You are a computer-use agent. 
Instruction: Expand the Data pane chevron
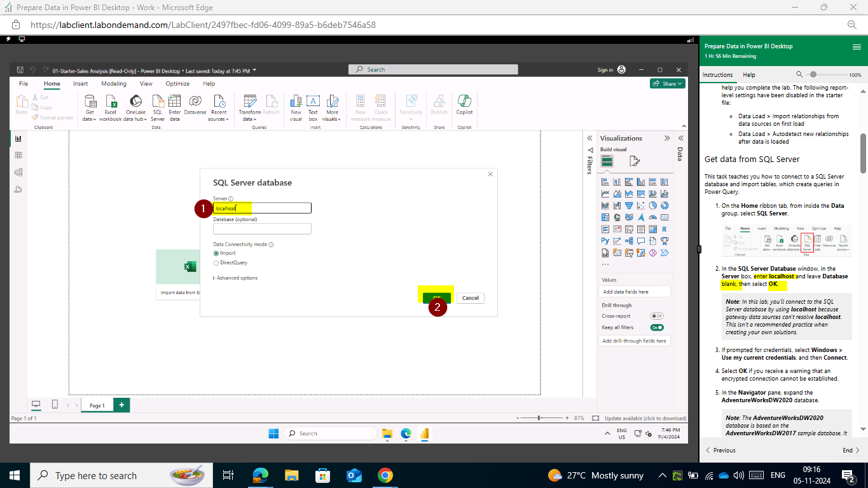[680, 138]
